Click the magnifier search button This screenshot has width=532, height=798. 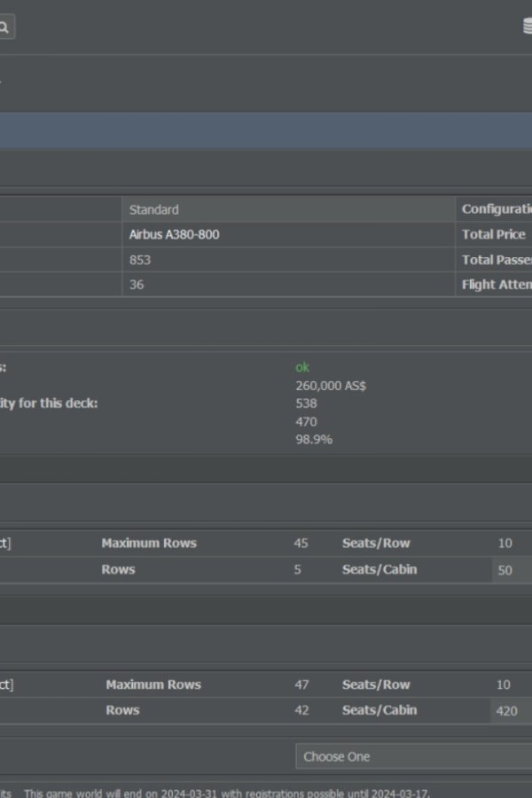tap(5, 27)
